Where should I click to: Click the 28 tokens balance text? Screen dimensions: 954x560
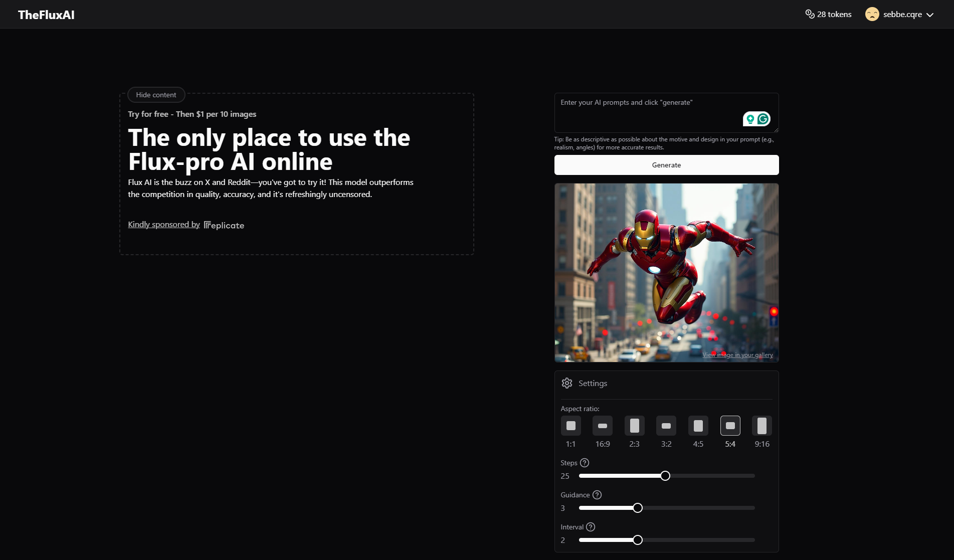[834, 14]
